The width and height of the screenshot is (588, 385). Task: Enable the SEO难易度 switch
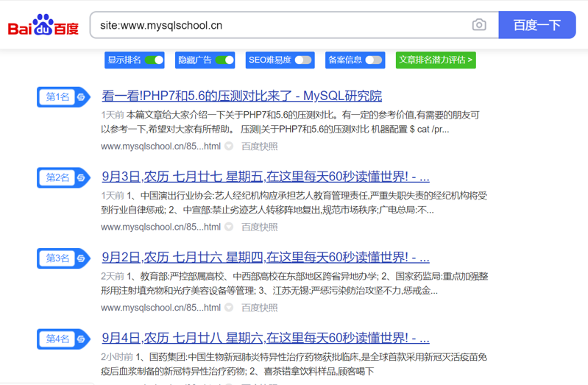(303, 60)
